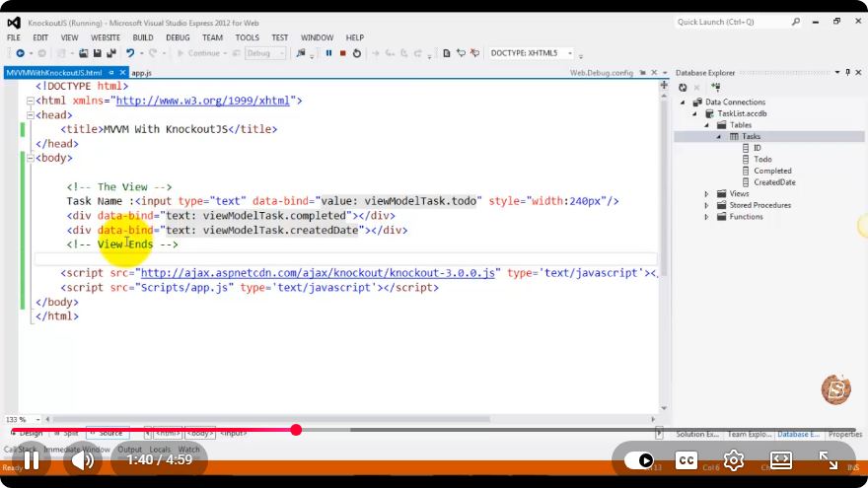This screenshot has width=868, height=488.
Task: Click the TaskList.accdb database icon
Action: (709, 113)
